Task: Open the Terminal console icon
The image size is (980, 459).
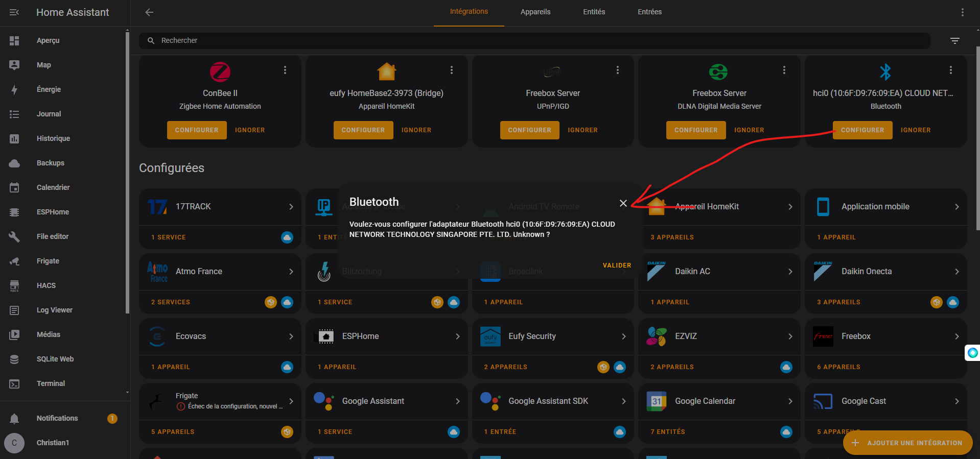Action: click(x=14, y=383)
